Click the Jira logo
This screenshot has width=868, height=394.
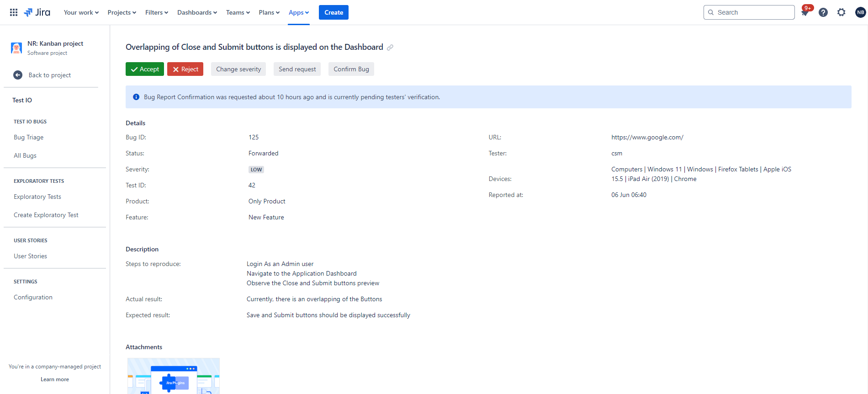37,12
